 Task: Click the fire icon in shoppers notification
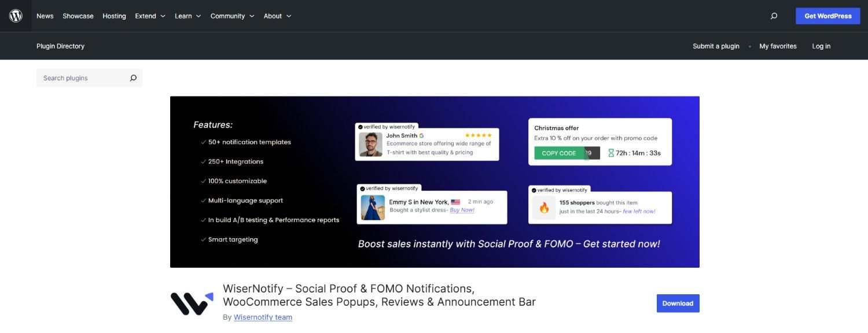click(x=544, y=208)
